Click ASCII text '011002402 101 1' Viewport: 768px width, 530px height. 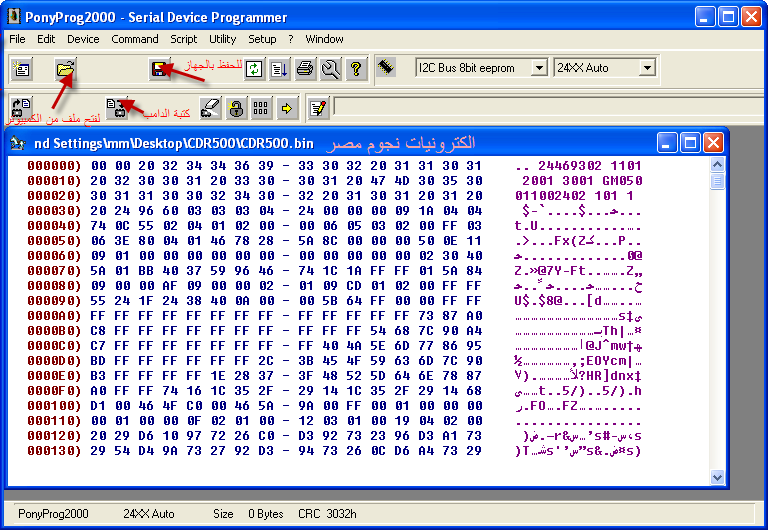pyautogui.click(x=574, y=196)
